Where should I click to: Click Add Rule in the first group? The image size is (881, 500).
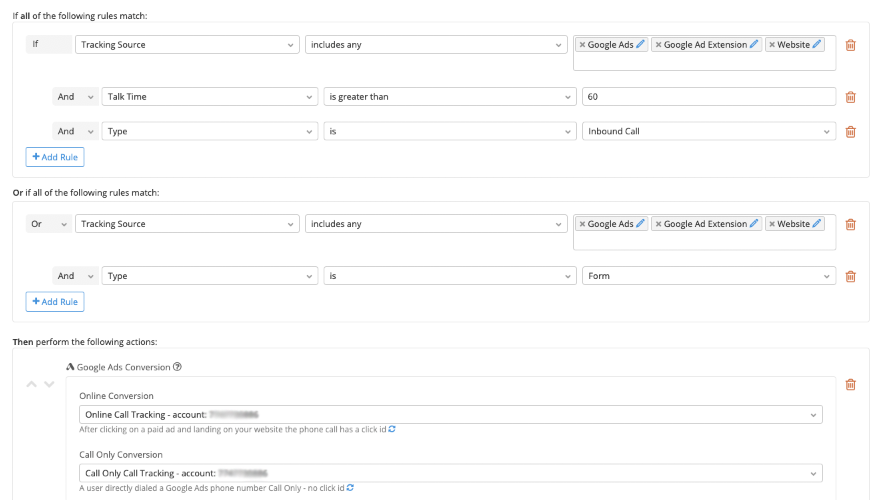click(x=55, y=157)
